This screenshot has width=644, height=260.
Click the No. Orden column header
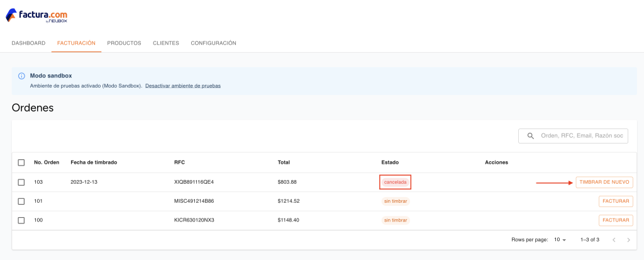point(47,162)
